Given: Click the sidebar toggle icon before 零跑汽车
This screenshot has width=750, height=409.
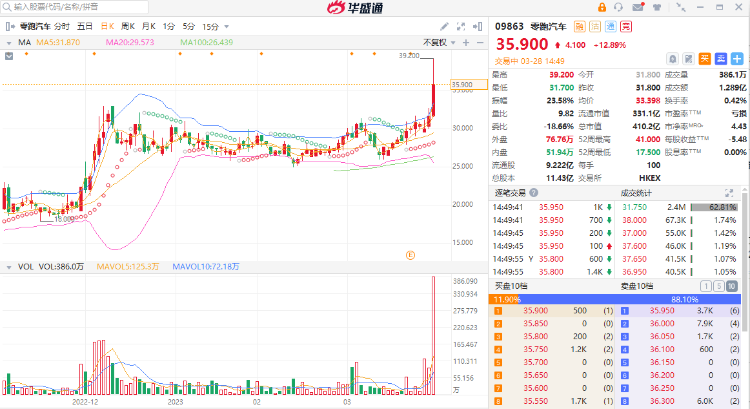Looking at the screenshot, I should (x=10, y=26).
